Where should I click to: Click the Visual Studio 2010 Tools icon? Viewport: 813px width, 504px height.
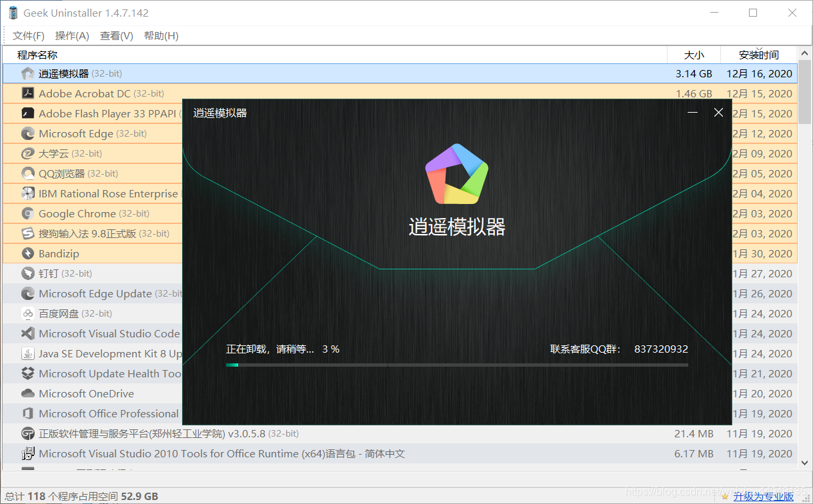coord(27,453)
